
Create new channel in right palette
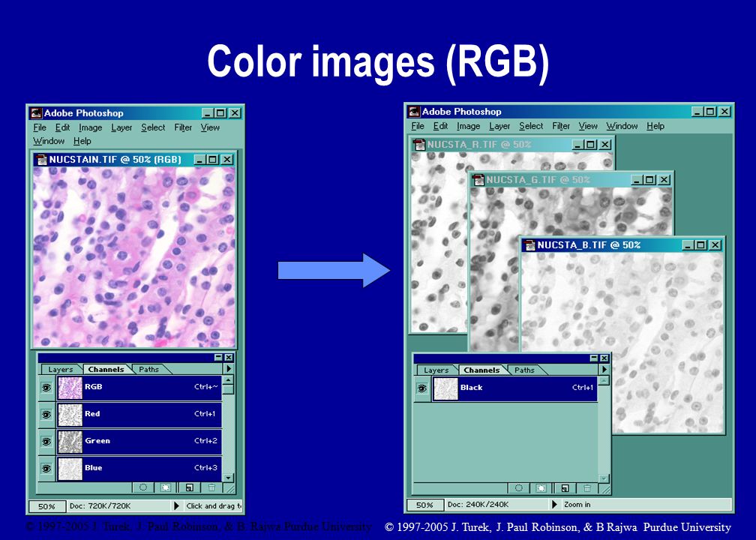click(x=565, y=488)
